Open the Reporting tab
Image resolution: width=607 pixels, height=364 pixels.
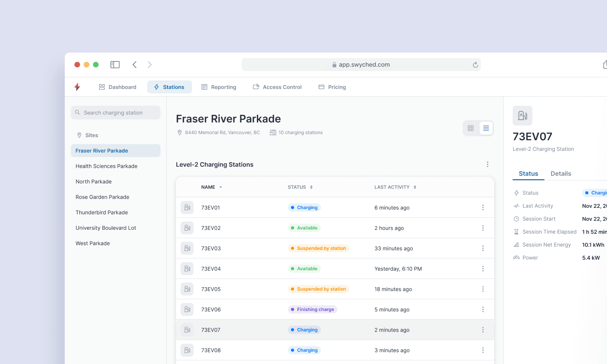pos(219,87)
